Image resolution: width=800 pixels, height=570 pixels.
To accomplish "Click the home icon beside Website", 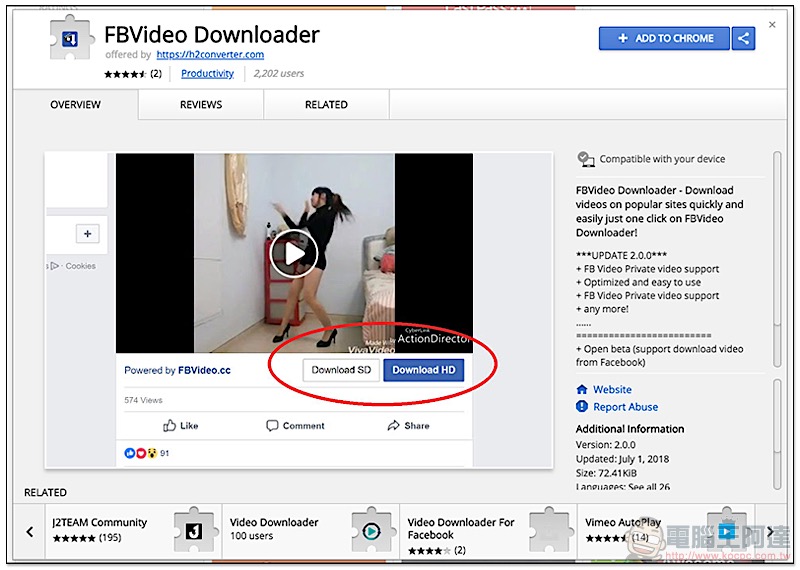I will (x=582, y=389).
